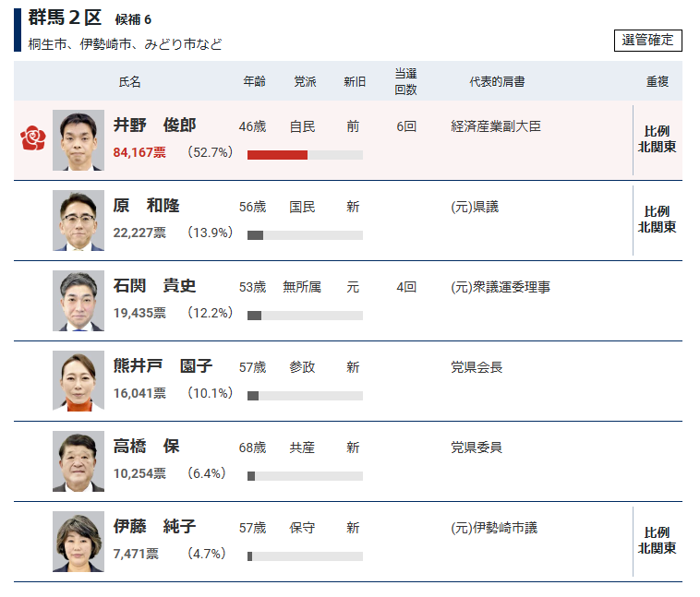Click the 党派 column header

coord(305,82)
